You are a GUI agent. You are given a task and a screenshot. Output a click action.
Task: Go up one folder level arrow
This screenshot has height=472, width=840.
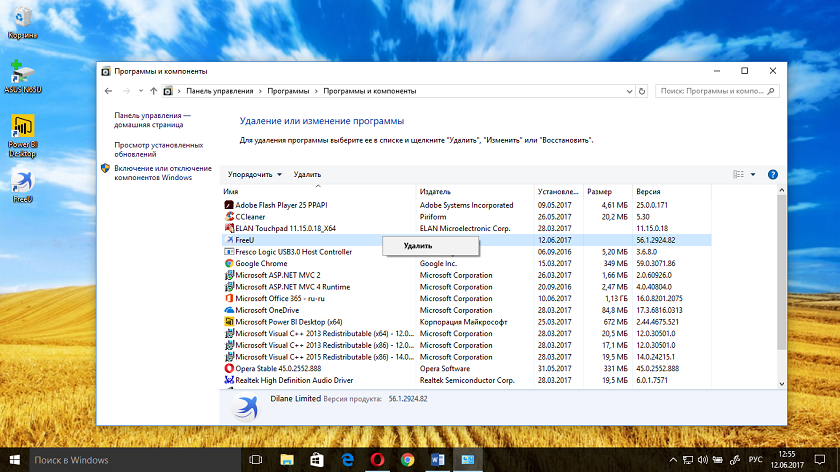tap(154, 91)
